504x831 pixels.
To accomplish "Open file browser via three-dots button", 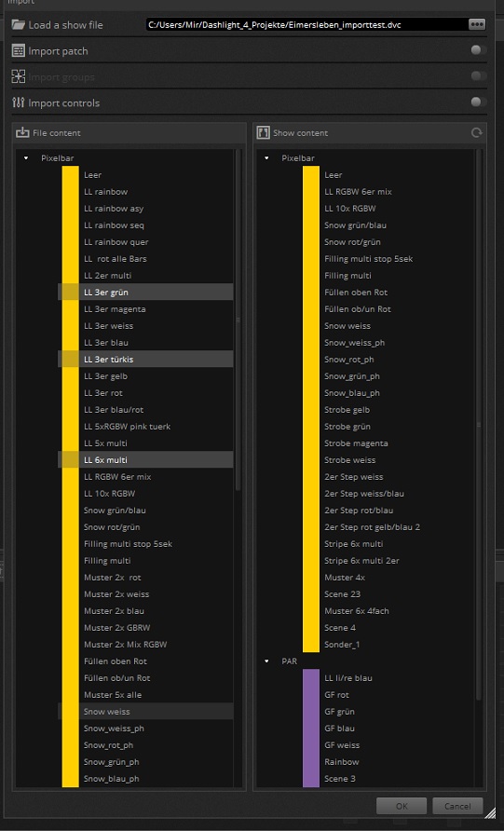I will click(x=476, y=24).
